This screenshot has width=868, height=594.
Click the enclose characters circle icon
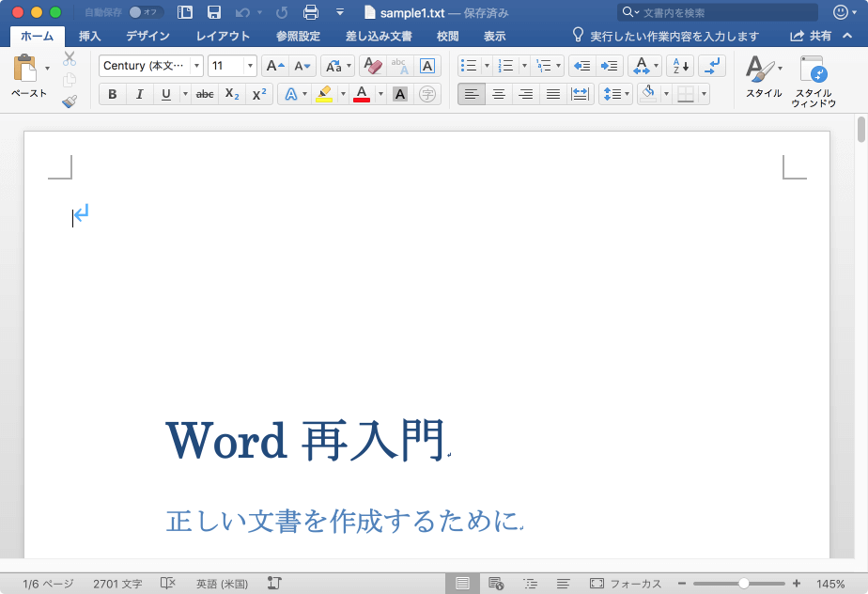point(427,94)
